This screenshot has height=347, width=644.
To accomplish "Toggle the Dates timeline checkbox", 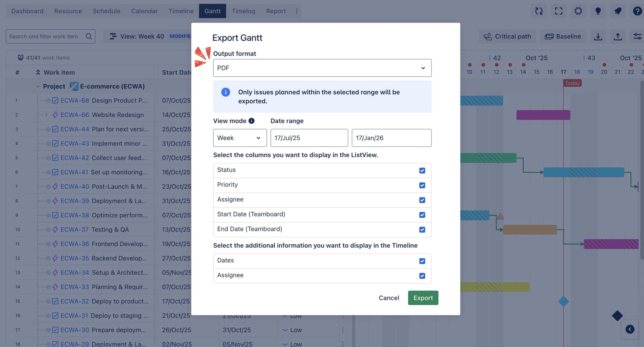I will [422, 261].
